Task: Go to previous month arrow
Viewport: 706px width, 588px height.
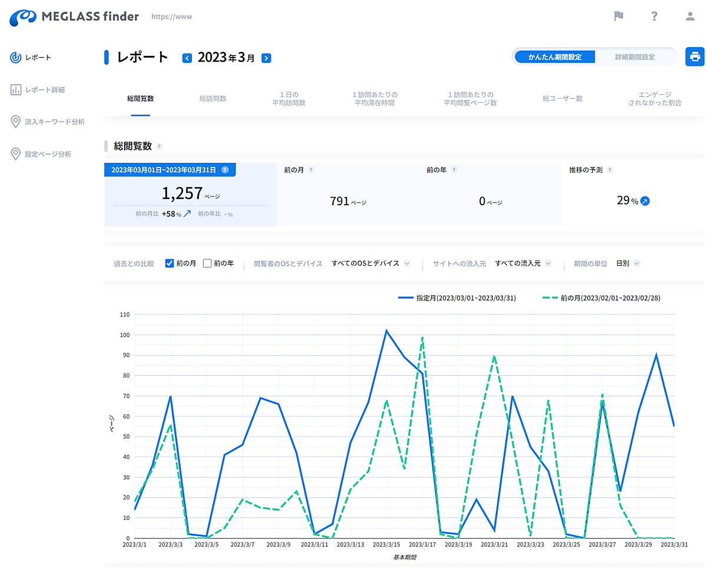Action: pos(187,58)
